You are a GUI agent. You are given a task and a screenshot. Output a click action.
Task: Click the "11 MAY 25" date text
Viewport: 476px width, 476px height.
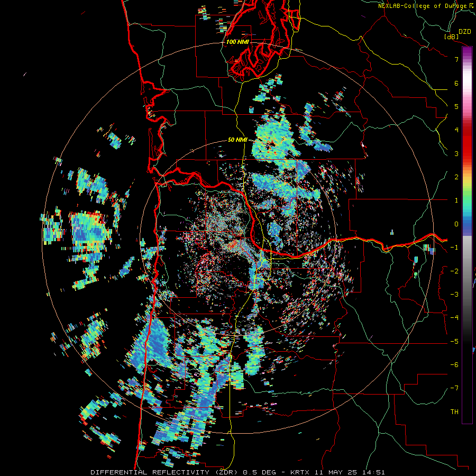pyautogui.click(x=337, y=472)
